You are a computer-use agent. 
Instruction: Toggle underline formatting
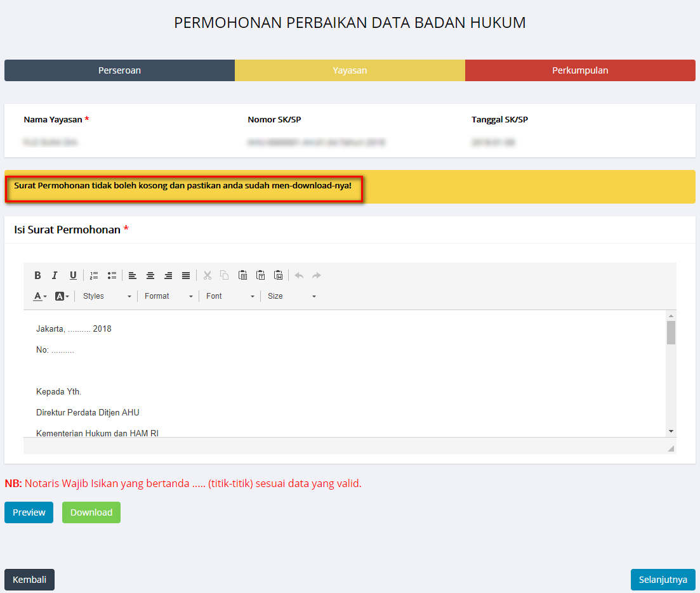click(73, 275)
